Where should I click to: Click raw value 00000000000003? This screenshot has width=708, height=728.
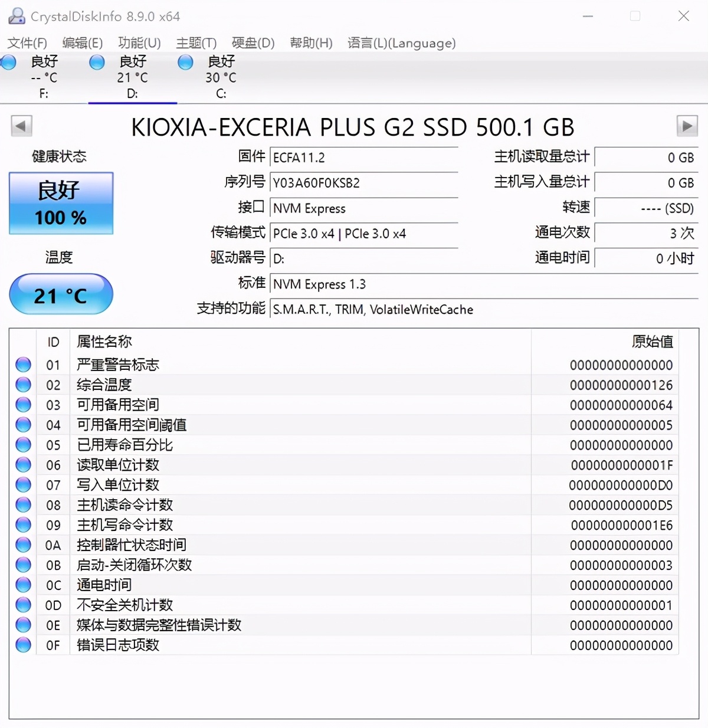(621, 566)
